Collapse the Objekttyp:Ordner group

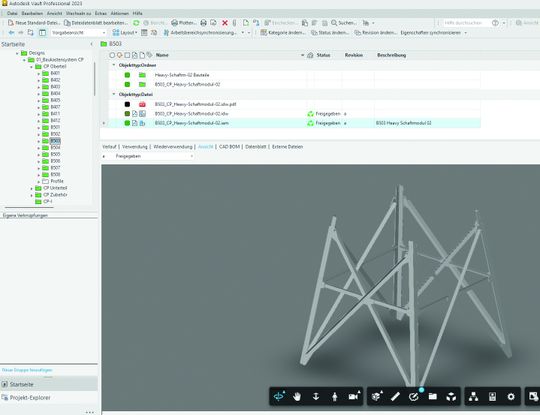click(x=114, y=65)
